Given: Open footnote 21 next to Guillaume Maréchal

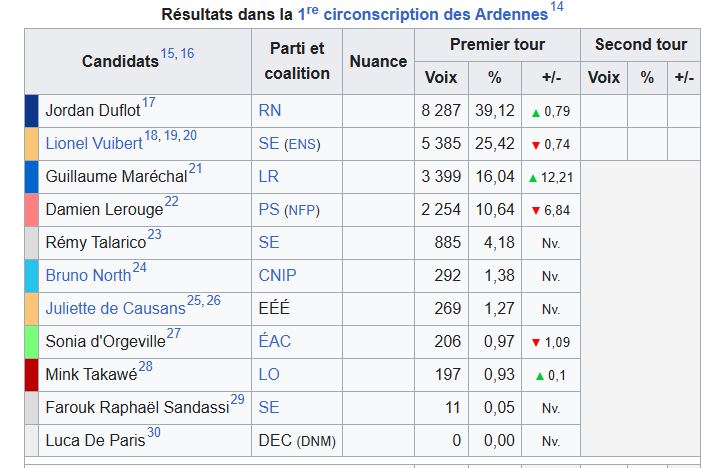Looking at the screenshot, I should [195, 168].
